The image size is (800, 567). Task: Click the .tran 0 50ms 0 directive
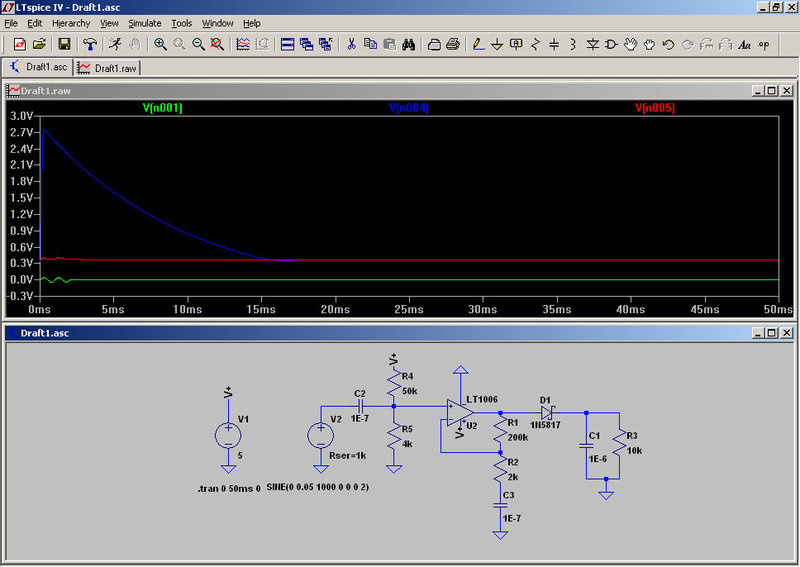[x=229, y=488]
